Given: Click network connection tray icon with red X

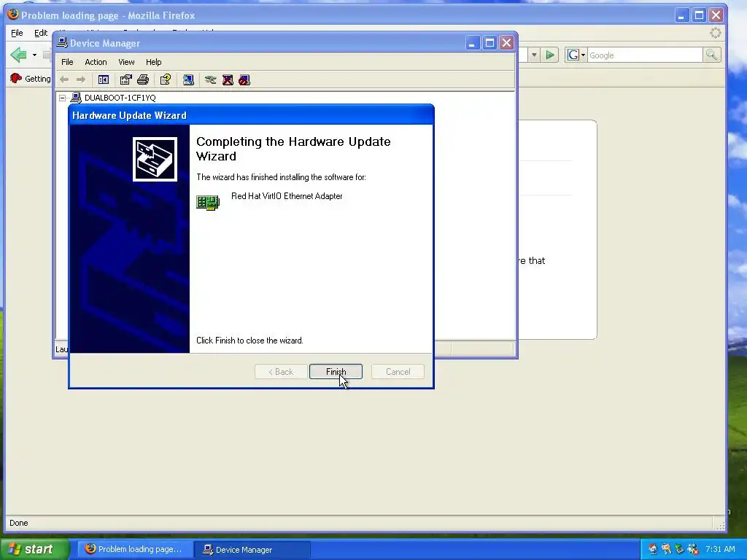Looking at the screenshot, I should pyautogui.click(x=693, y=549).
